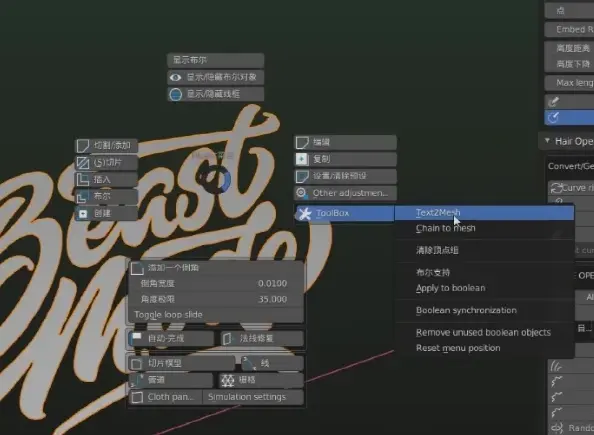Select the 切割/添加 tool button
This screenshot has height=435, width=594.
tap(106, 146)
